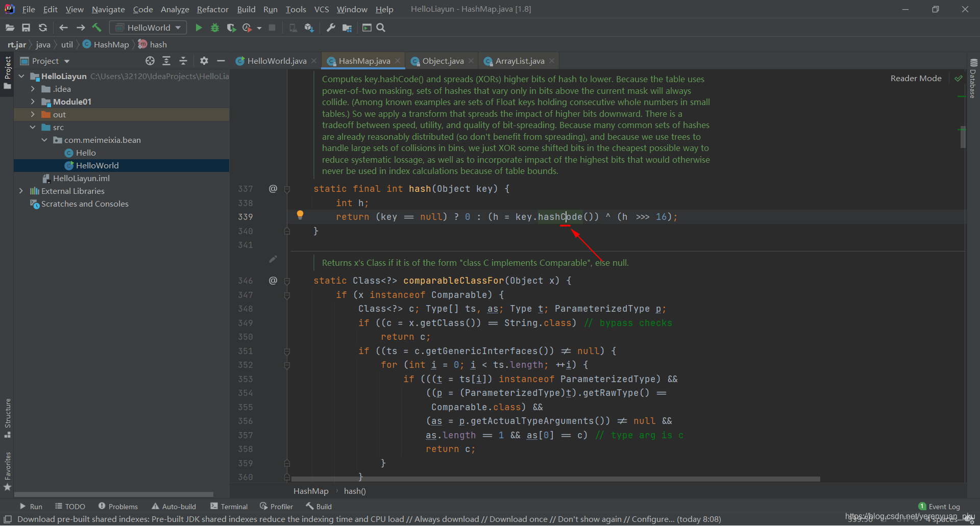
Task: Click the @ gutter annotation on line 337
Action: click(273, 188)
